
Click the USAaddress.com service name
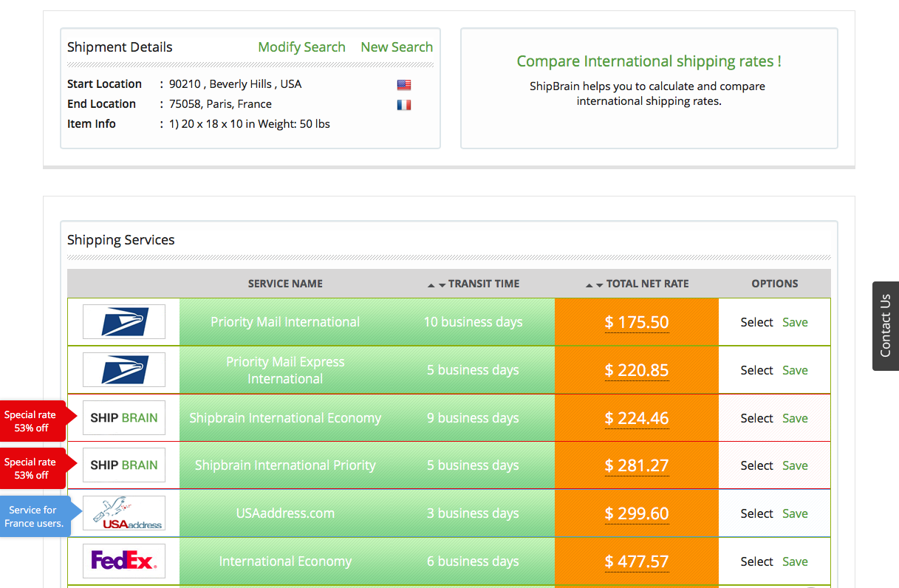pos(285,513)
